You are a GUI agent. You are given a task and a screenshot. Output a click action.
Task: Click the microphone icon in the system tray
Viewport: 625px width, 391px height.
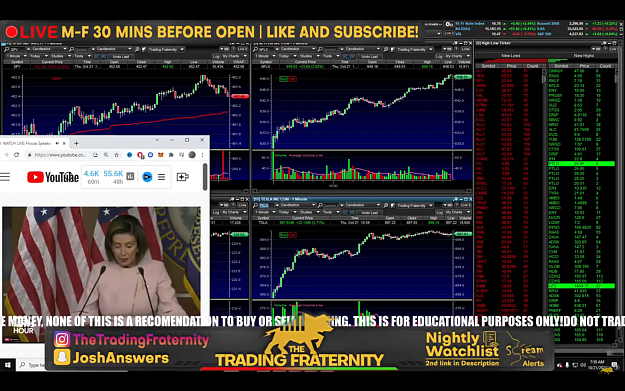click(567, 365)
